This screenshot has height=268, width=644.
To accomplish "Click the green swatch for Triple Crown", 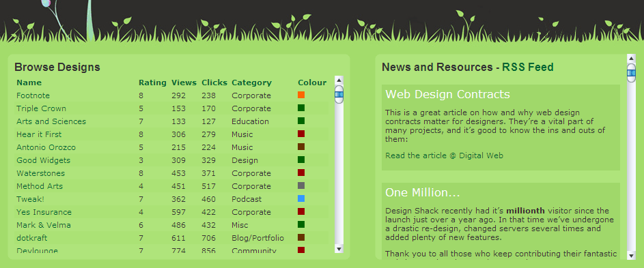I will pos(301,108).
